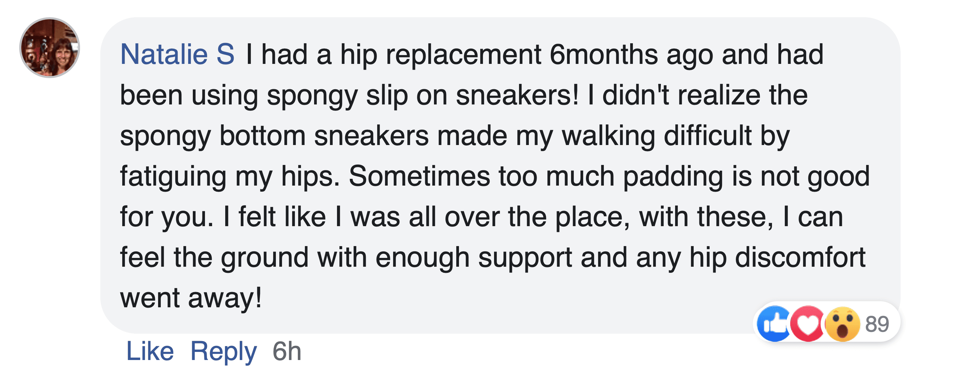This screenshot has height=382, width=980.
Task: Open the reaction count showing 89
Action: 877,324
